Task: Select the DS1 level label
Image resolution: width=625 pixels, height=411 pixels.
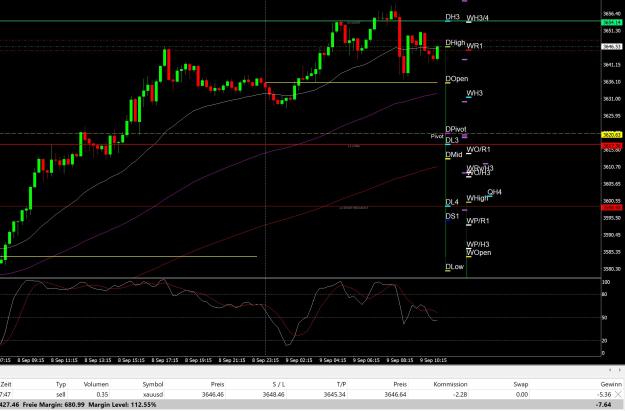Action: tap(452, 216)
